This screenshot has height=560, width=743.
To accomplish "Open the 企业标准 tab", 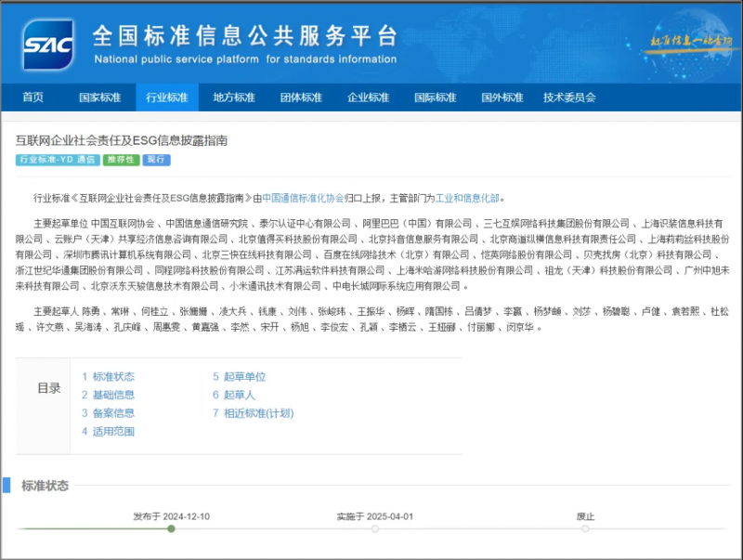I will point(368,98).
